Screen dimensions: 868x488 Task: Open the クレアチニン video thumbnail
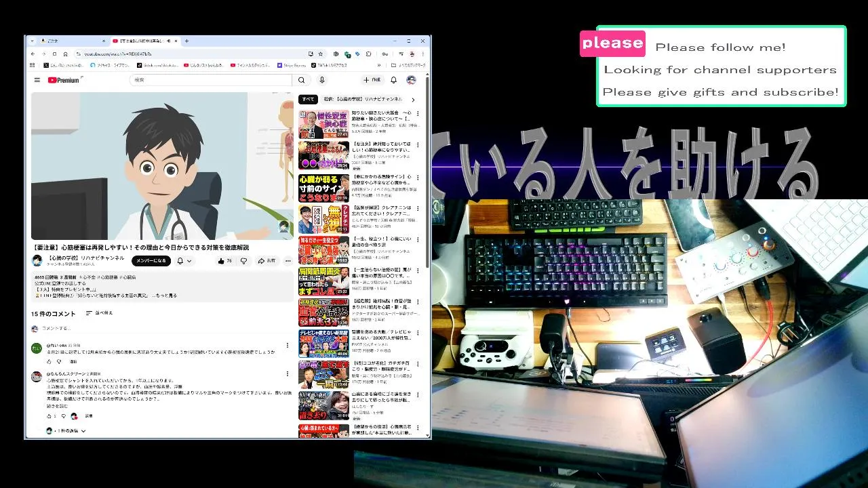[x=323, y=219]
